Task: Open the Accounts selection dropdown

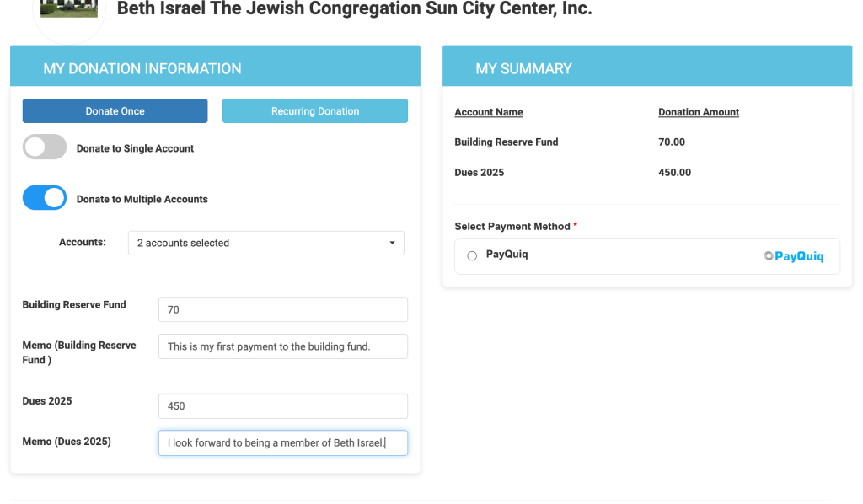Action: coord(265,243)
